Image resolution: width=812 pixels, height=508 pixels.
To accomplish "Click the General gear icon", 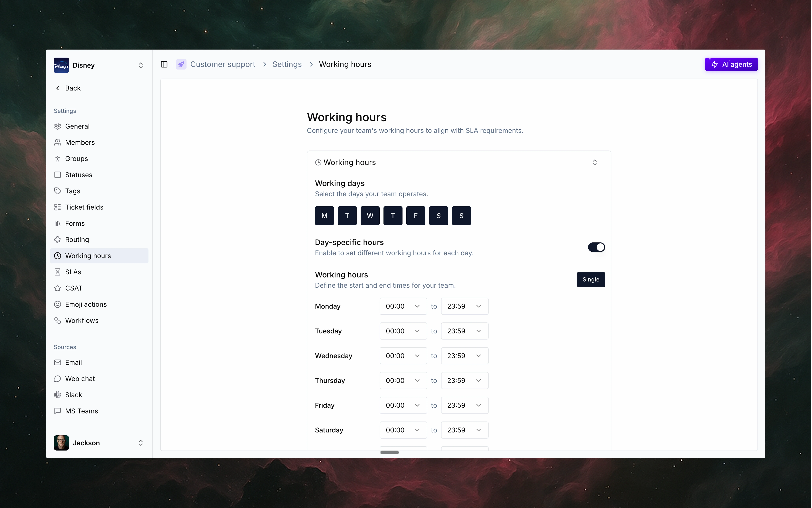I will pos(58,126).
